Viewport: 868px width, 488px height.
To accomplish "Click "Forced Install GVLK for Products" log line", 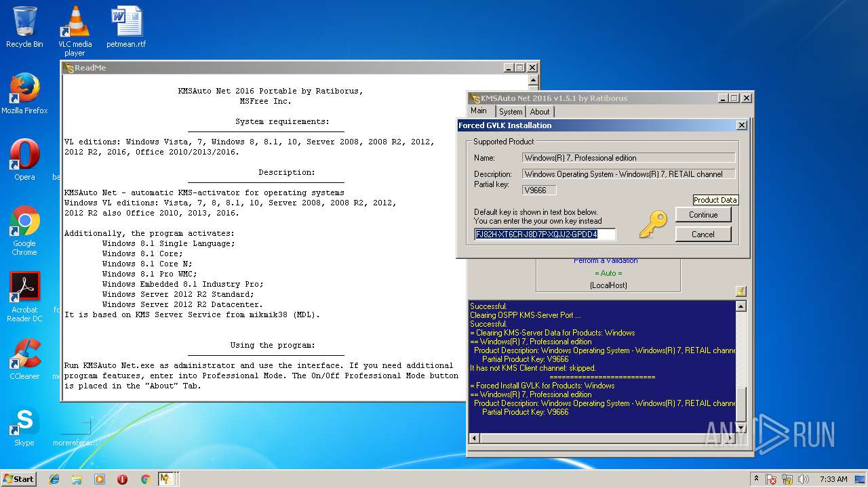I will point(542,386).
